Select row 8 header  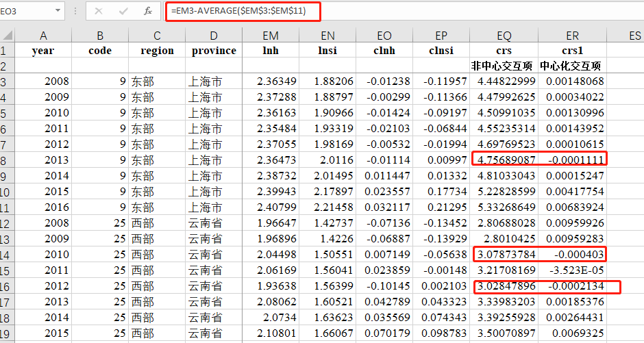tap(8, 160)
